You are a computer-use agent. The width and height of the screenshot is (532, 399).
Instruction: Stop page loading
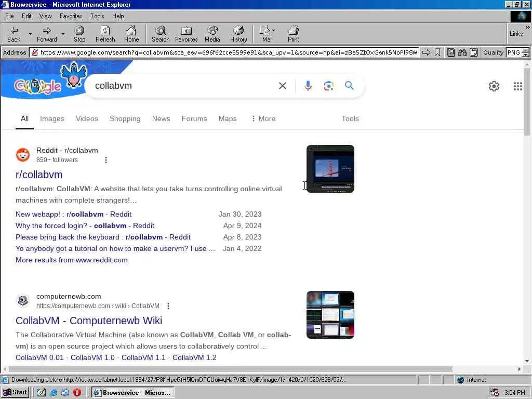pos(79,34)
